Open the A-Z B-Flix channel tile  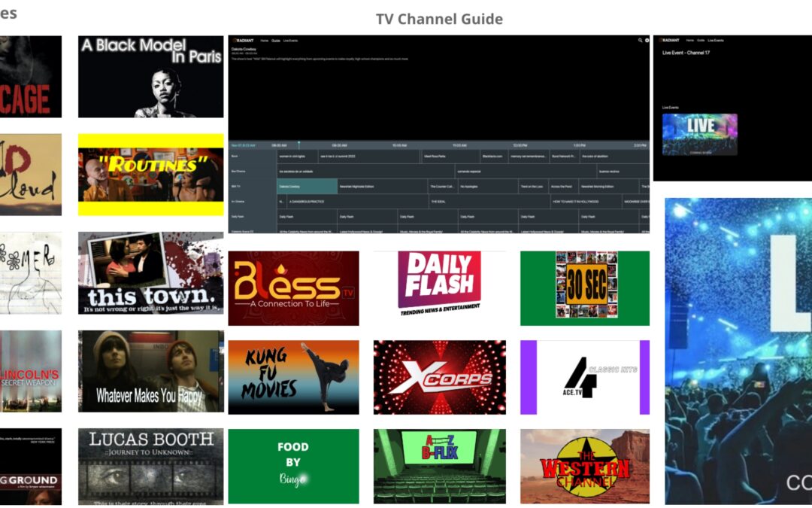point(440,466)
